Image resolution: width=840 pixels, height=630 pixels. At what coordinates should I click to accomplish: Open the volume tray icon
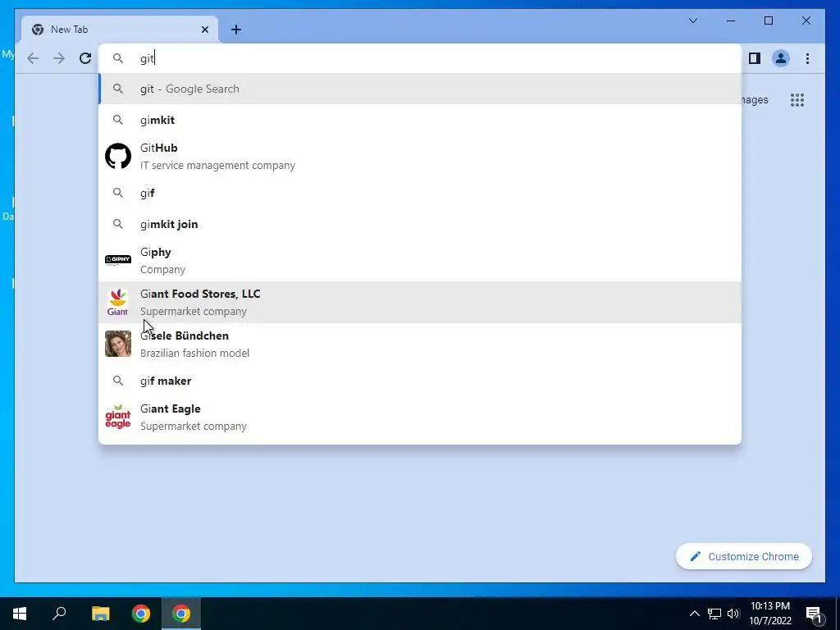[733, 614]
